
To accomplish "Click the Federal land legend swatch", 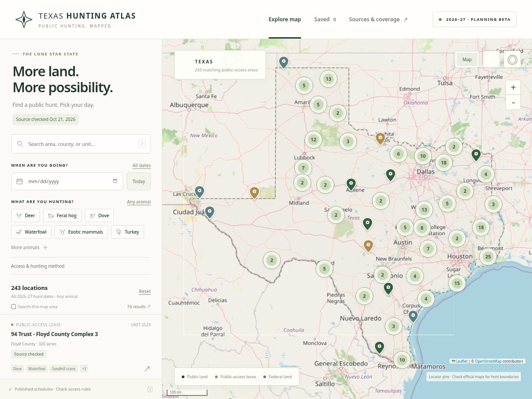I will pos(265,377).
